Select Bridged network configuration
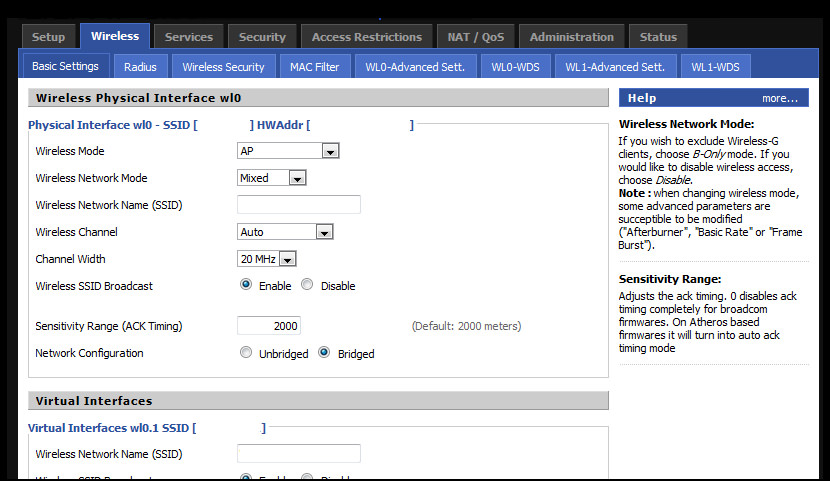Screen dimensions: 830x481 [324, 352]
